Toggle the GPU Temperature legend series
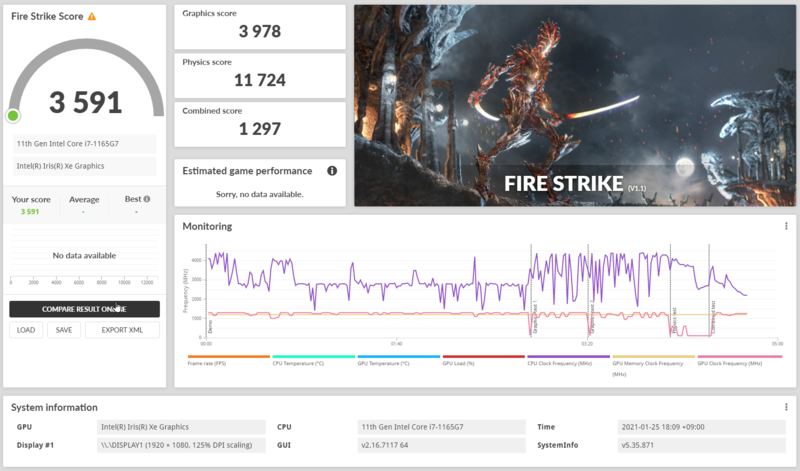Viewport: 800px width, 471px height. pos(398,360)
